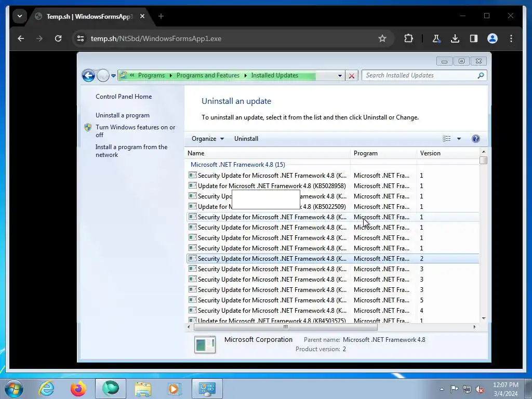Click Programs and Features breadcrumb

208,75
